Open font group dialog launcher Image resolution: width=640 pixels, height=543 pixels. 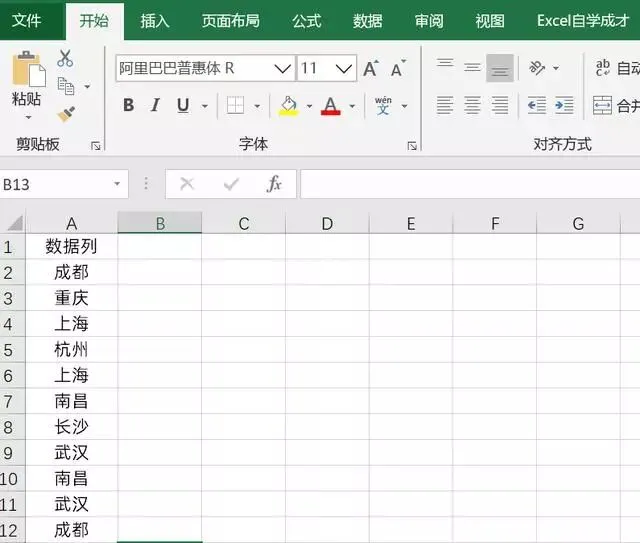pyautogui.click(x=412, y=146)
